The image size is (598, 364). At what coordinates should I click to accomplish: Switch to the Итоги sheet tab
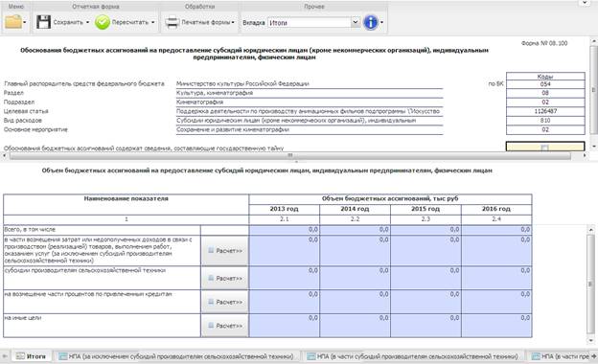32,356
